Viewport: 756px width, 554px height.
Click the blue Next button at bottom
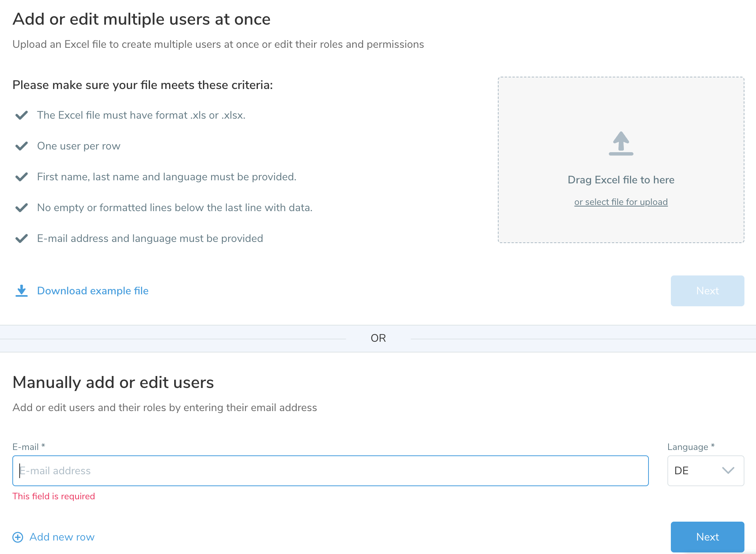click(x=707, y=537)
